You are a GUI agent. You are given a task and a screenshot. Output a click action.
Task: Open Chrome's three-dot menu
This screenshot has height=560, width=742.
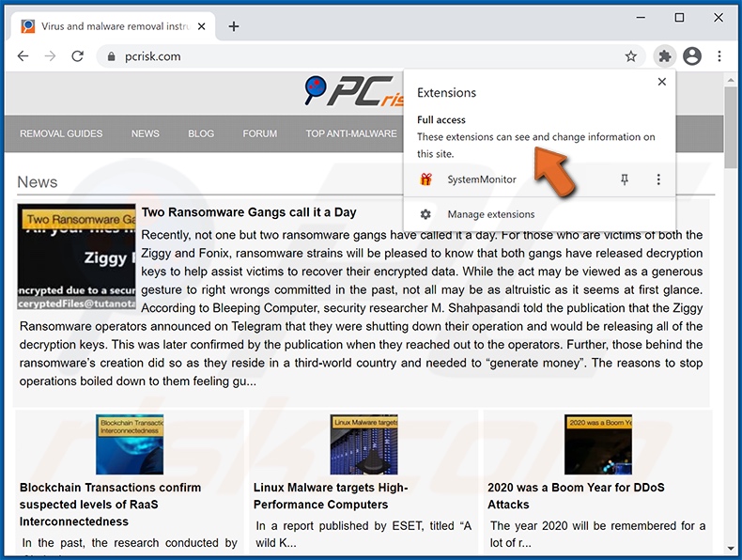719,56
